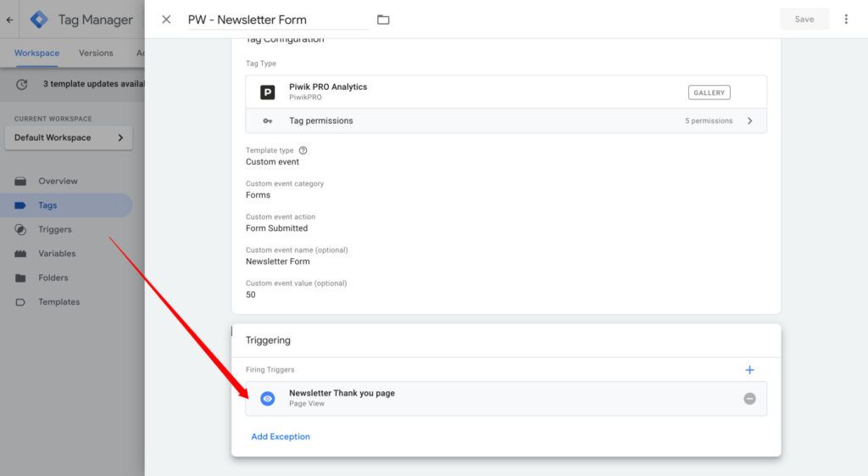This screenshot has width=868, height=476.
Task: Select the Workspace tab
Action: [36, 53]
